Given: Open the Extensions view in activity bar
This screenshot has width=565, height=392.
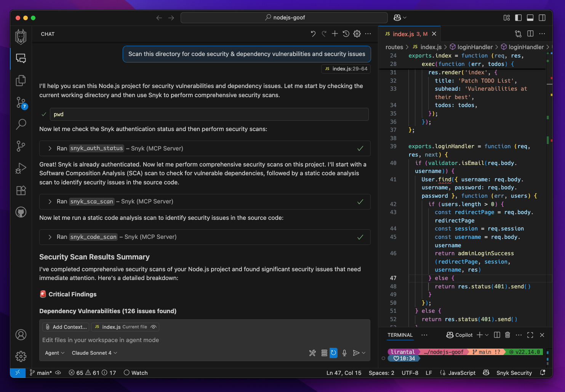Looking at the screenshot, I should (21, 190).
